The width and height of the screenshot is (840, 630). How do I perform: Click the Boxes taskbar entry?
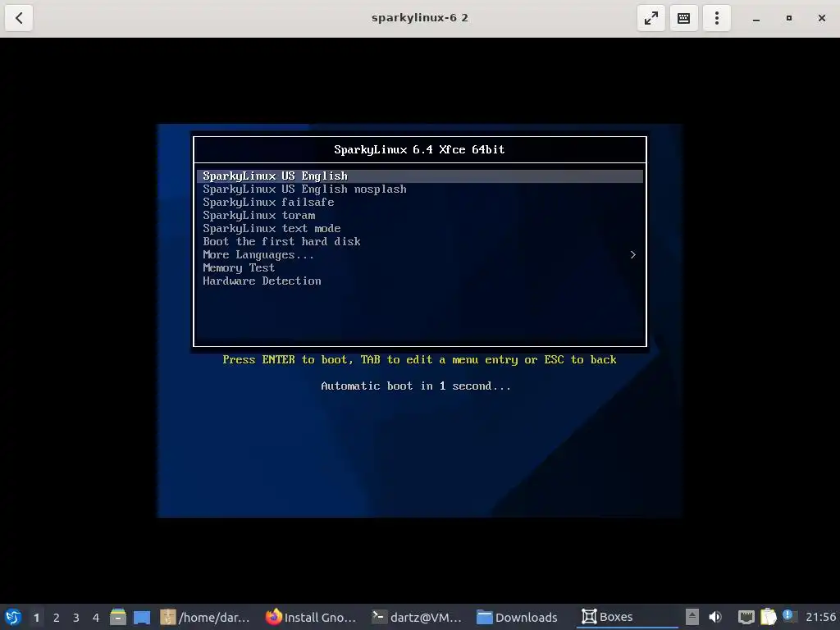pyautogui.click(x=627, y=617)
